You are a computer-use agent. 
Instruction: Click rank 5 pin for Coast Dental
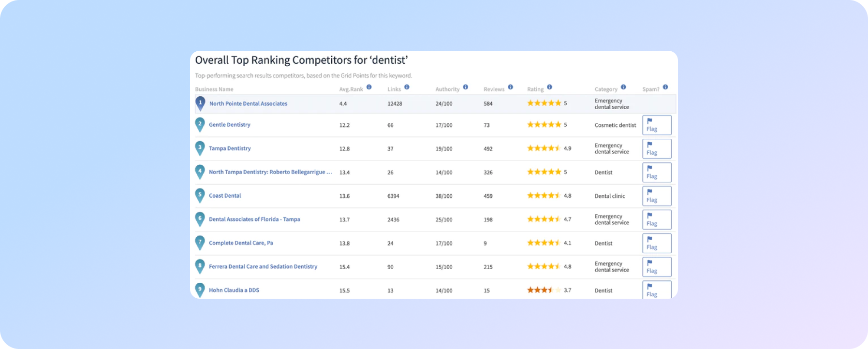(x=200, y=196)
